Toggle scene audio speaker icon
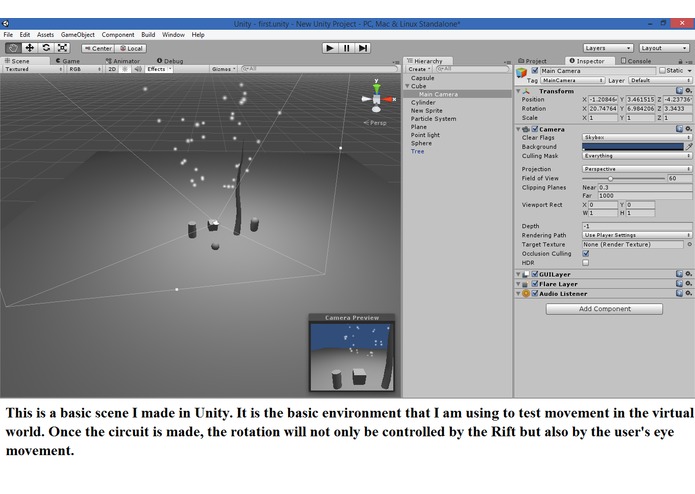 tap(138, 69)
